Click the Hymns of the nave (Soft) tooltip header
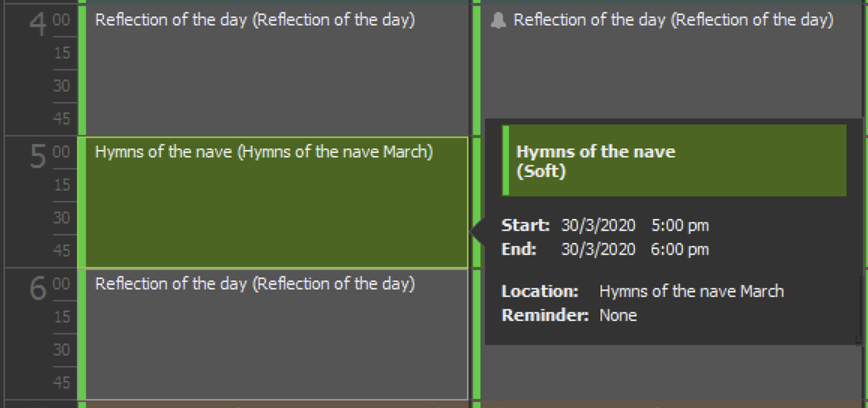Viewport: 868px width, 408px height. pyautogui.click(x=674, y=161)
